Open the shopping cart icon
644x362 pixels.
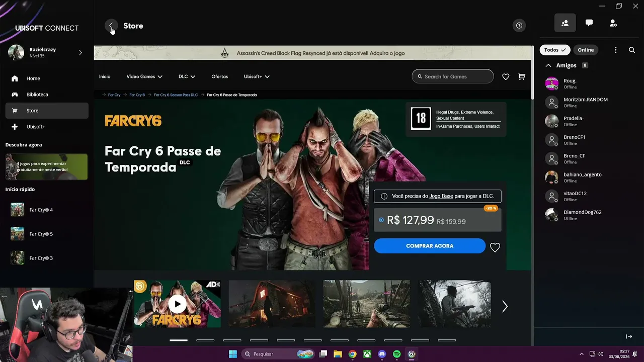(x=522, y=76)
